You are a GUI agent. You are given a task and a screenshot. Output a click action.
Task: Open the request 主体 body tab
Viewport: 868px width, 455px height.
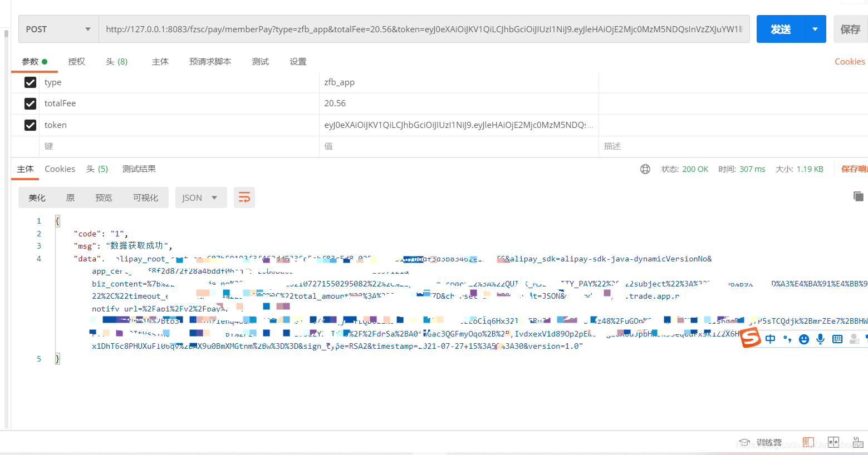[160, 62]
